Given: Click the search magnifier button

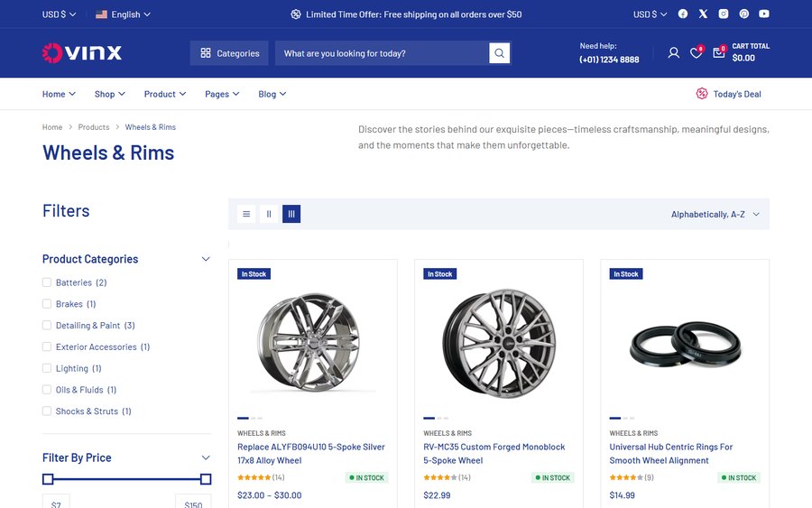Looking at the screenshot, I should pos(499,53).
